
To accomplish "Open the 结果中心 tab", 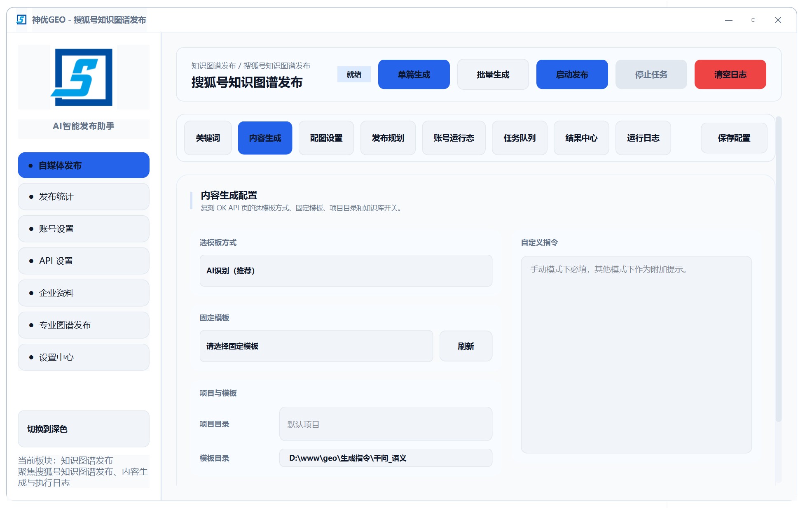I will click(x=581, y=138).
